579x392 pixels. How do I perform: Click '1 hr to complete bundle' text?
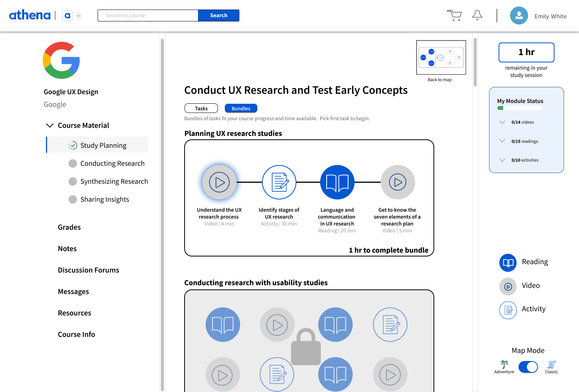(x=389, y=250)
